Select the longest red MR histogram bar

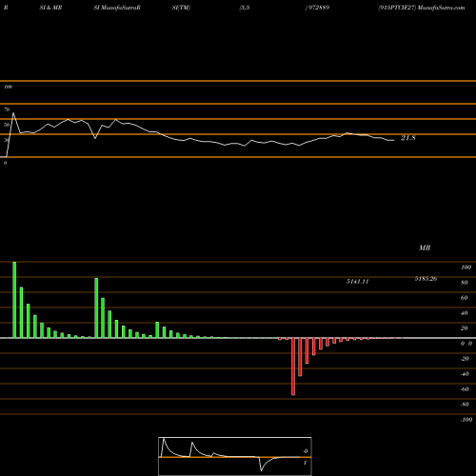click(x=293, y=367)
